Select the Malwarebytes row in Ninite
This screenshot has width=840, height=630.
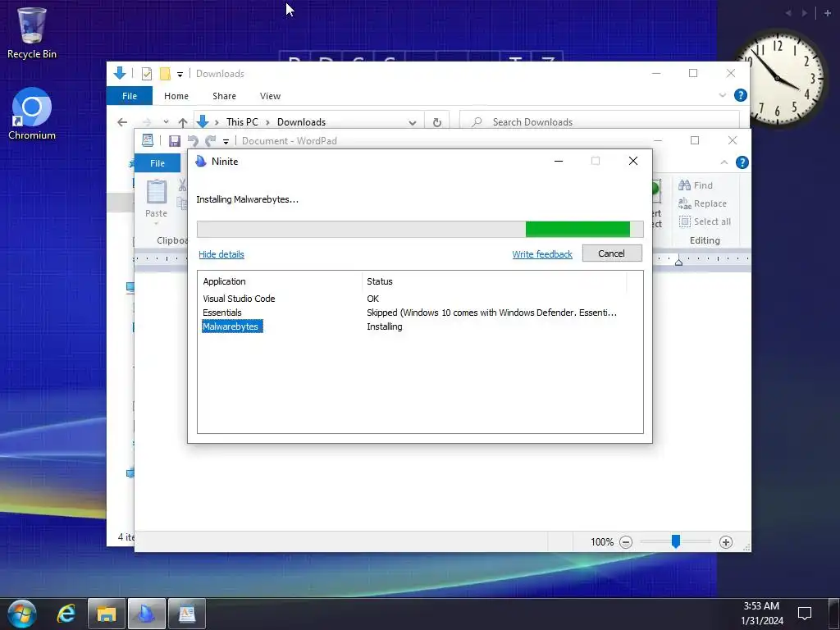click(232, 326)
